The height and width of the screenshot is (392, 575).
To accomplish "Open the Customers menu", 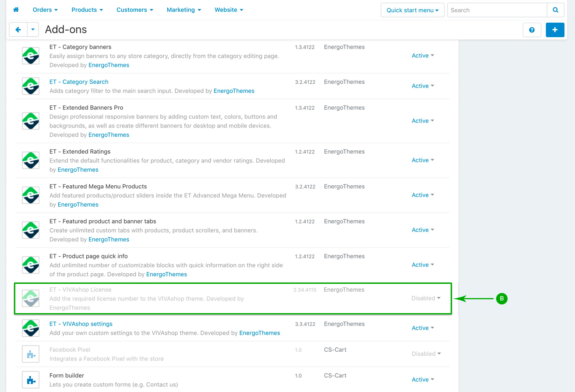I will [x=135, y=10].
